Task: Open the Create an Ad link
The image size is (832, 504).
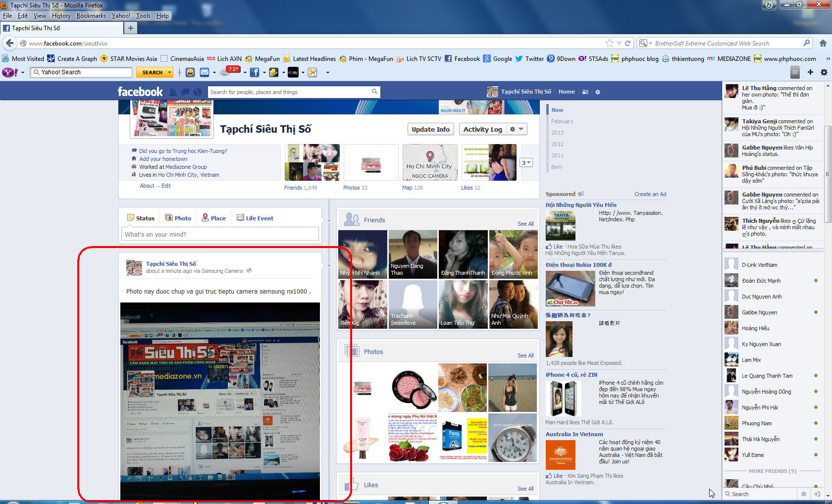Action: 650,194
